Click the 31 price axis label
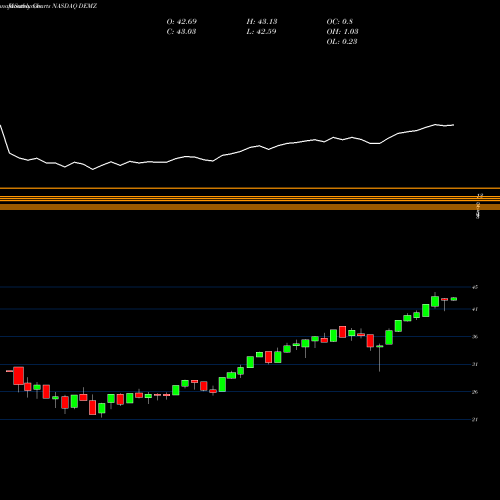The width and height of the screenshot is (500, 500). tap(475, 364)
